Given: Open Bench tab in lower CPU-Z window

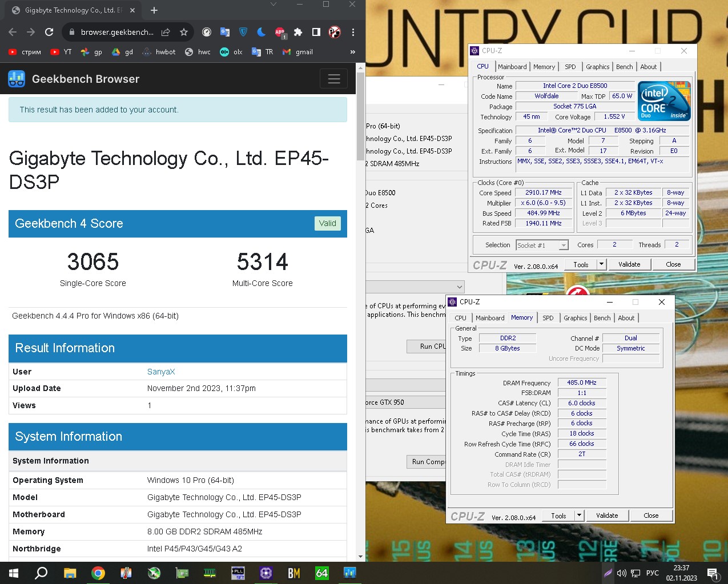Looking at the screenshot, I should pyautogui.click(x=602, y=318).
